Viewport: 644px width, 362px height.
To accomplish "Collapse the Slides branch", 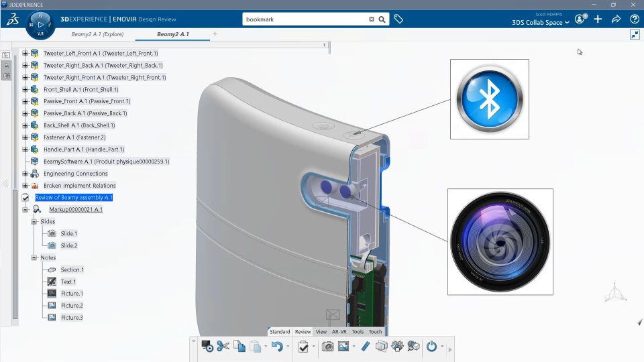I will pyautogui.click(x=34, y=222).
